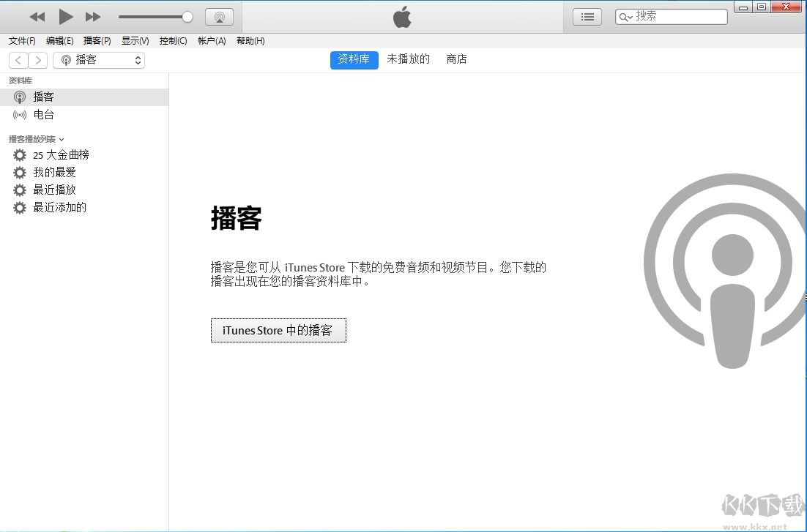Select 播客 (Podcasts) in the sidebar
Screen dimensions: 807x532
44,96
